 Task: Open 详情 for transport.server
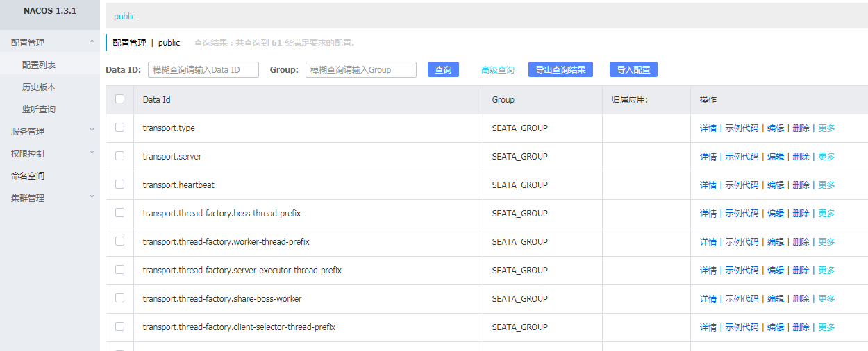tap(708, 157)
